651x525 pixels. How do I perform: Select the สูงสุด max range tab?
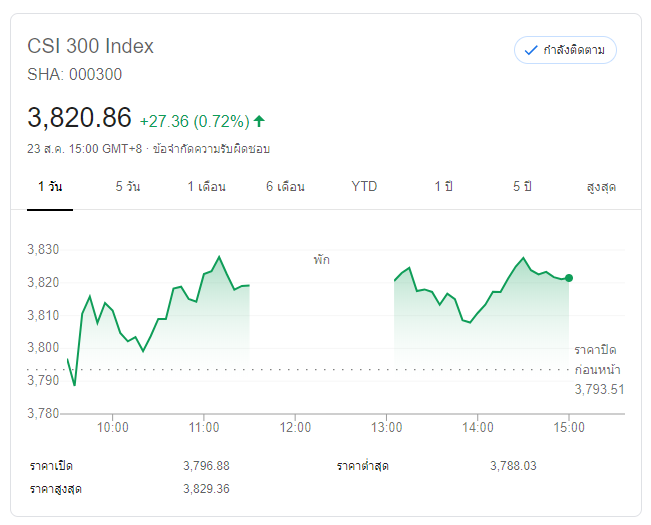point(601,187)
